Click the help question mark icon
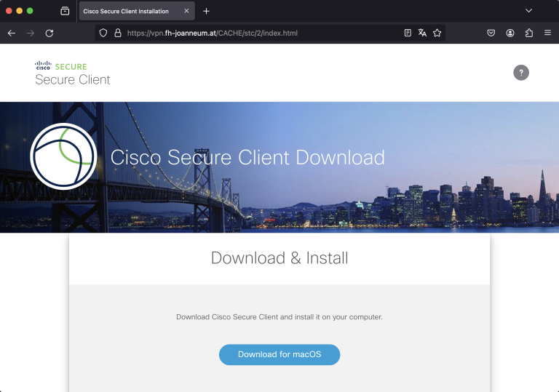 (x=521, y=72)
